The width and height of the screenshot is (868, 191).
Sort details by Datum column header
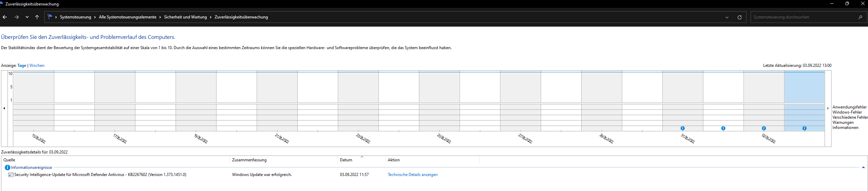tap(361, 160)
